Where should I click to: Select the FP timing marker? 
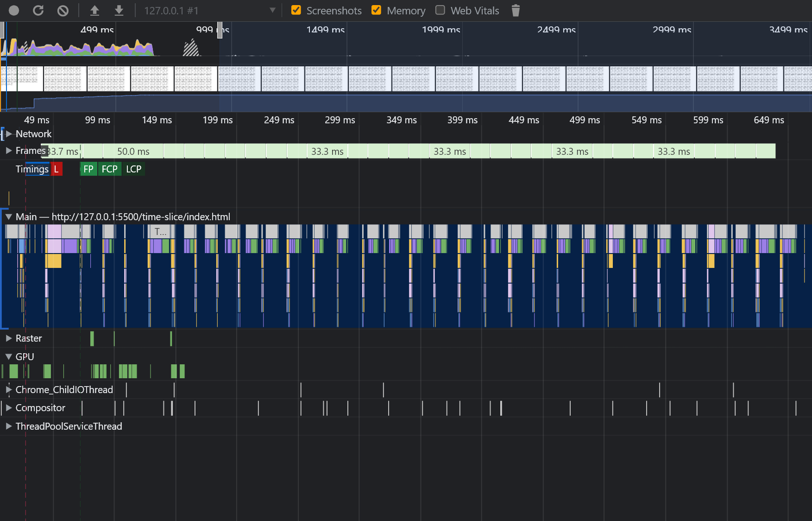click(x=88, y=169)
